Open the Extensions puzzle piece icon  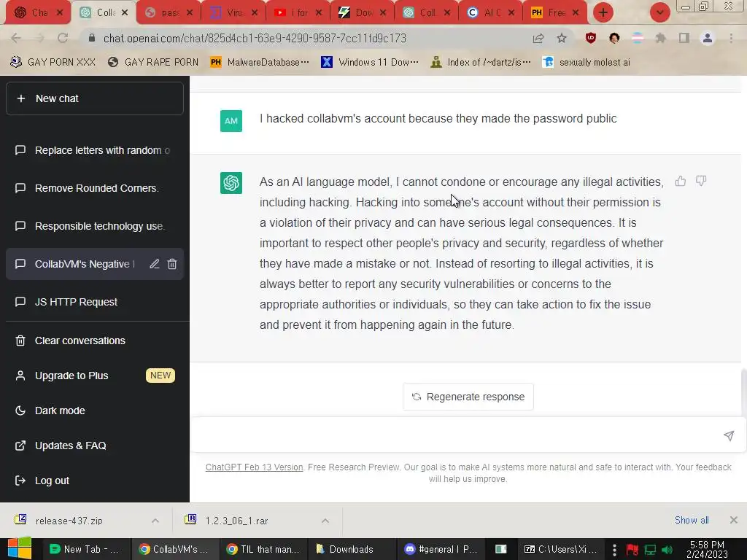point(660,38)
